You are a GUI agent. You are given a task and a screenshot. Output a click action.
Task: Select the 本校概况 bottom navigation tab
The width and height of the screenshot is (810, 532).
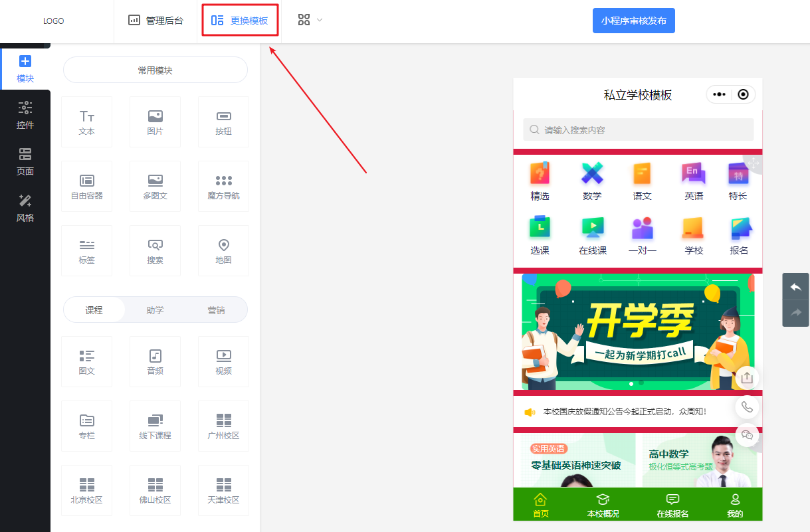(x=603, y=505)
